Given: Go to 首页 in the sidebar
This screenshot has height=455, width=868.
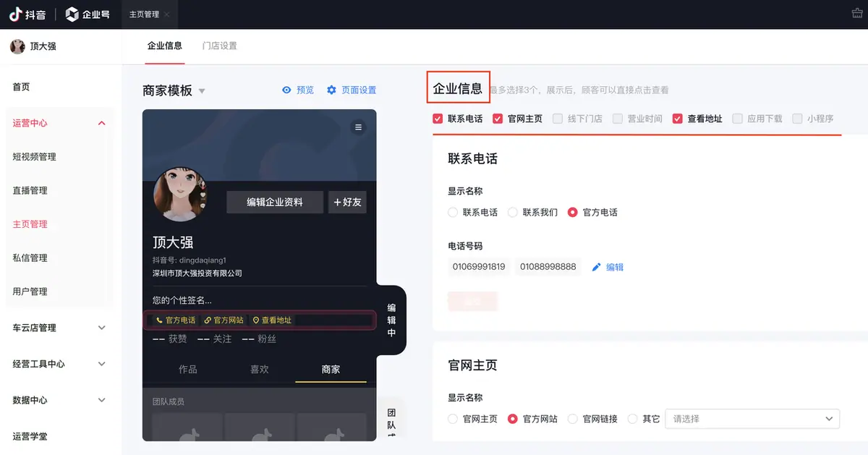Looking at the screenshot, I should pyautogui.click(x=22, y=87).
